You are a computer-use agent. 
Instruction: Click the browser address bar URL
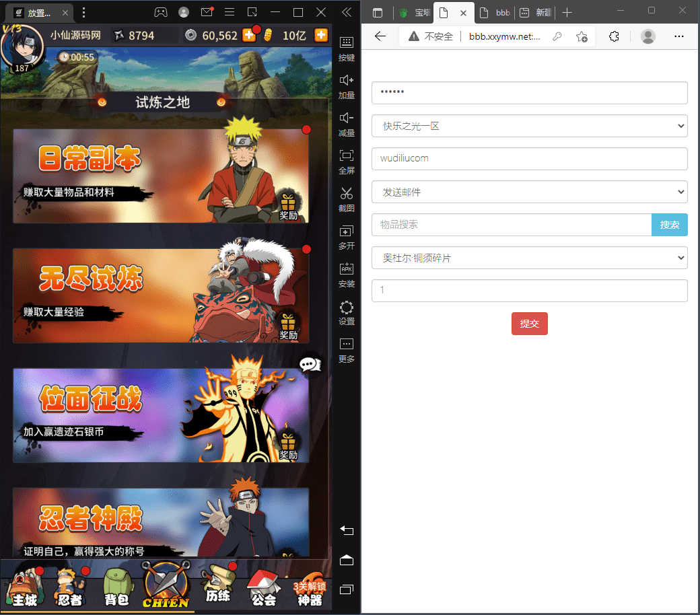click(x=504, y=36)
